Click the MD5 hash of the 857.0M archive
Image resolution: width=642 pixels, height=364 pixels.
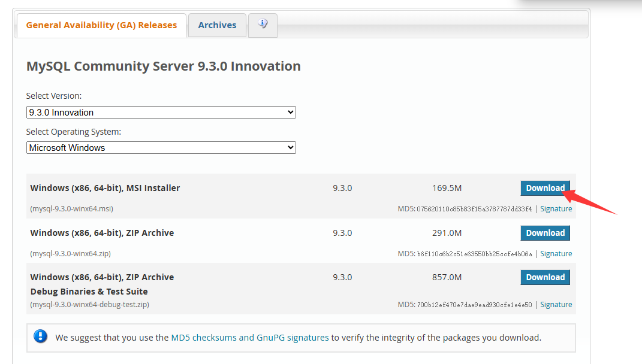[474, 305]
